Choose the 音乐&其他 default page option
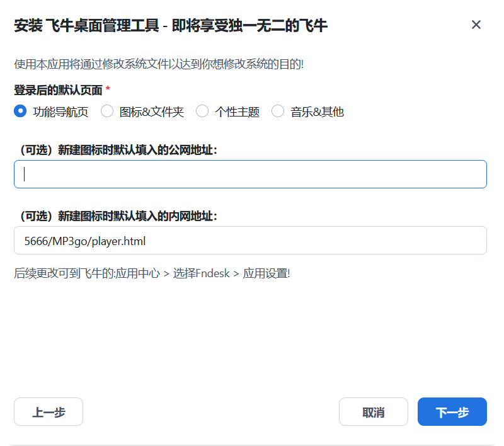Image resolution: width=504 pixels, height=446 pixels. 278,111
